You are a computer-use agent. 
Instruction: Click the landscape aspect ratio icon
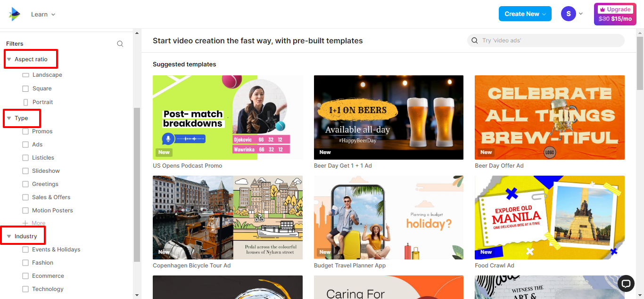(x=25, y=75)
